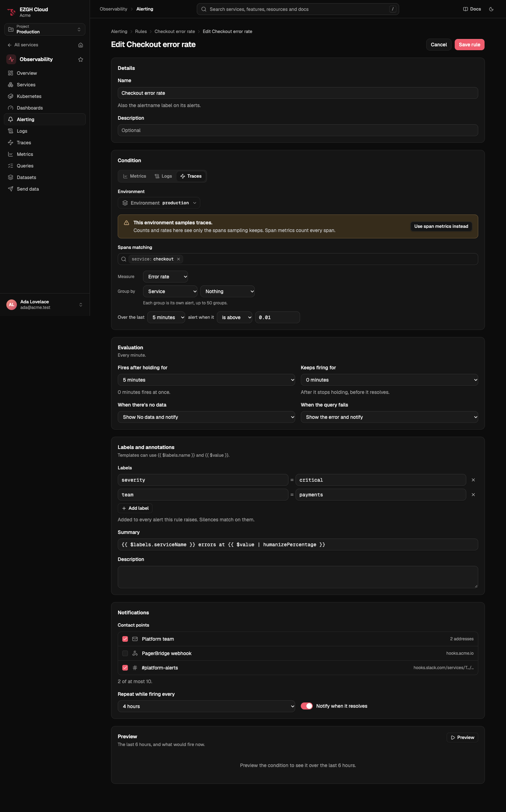Click the Add label button

click(x=135, y=508)
